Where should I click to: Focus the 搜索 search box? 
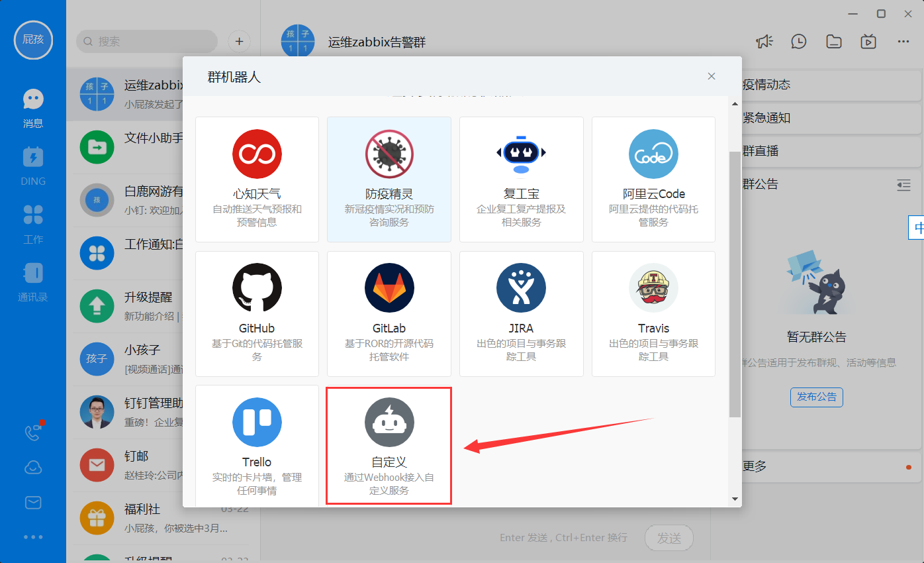pyautogui.click(x=147, y=41)
